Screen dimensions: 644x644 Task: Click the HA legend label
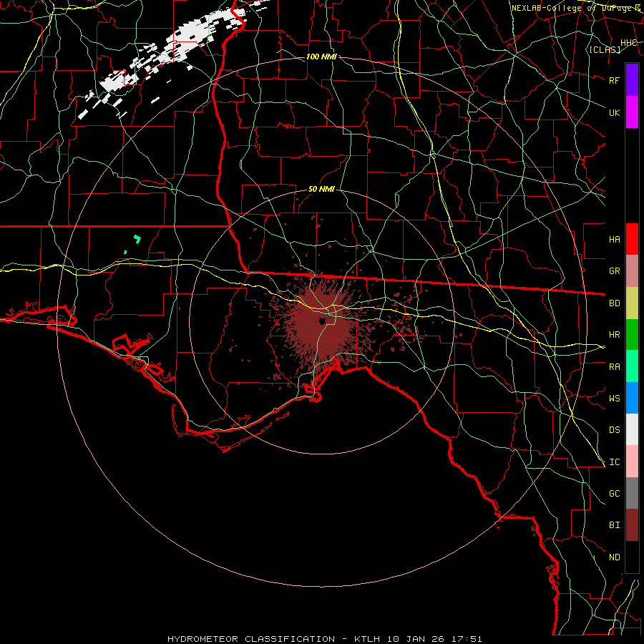(614, 239)
